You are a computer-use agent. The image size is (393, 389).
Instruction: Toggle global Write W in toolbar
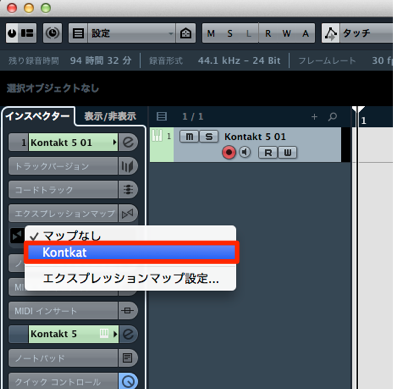[x=286, y=33]
